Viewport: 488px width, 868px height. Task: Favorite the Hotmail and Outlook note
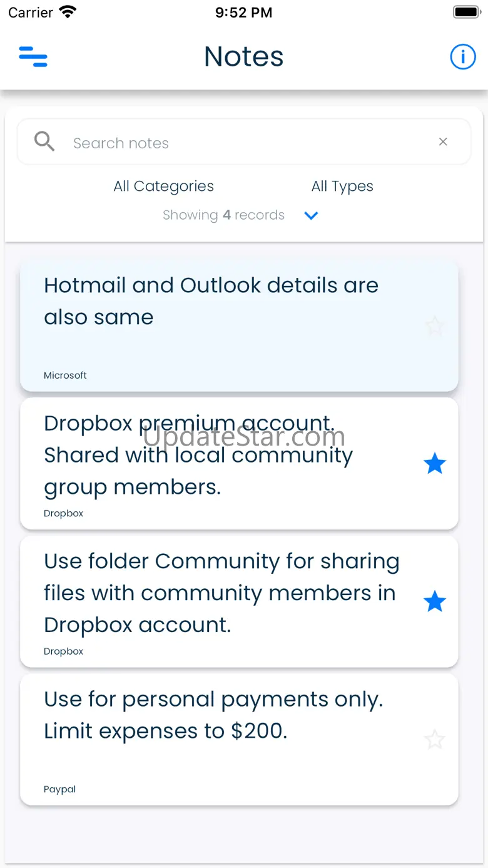434,326
